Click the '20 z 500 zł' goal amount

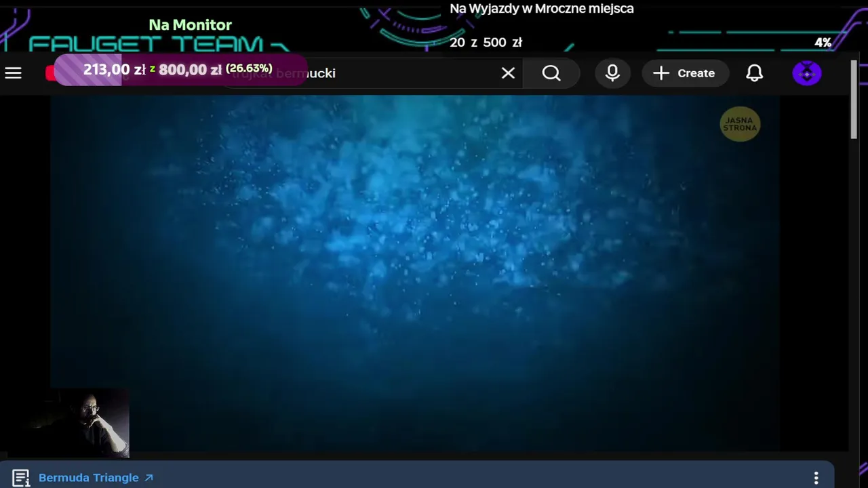click(486, 43)
